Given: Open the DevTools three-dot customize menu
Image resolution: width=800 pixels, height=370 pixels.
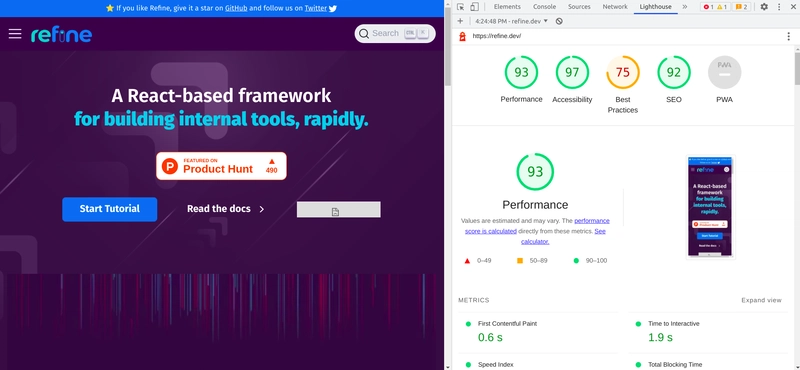Looking at the screenshot, I should [779, 7].
